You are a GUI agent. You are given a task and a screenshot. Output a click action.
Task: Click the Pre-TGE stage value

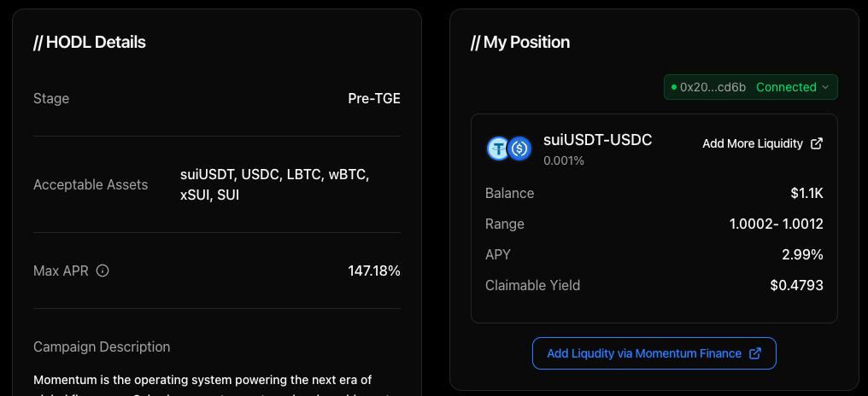[373, 98]
